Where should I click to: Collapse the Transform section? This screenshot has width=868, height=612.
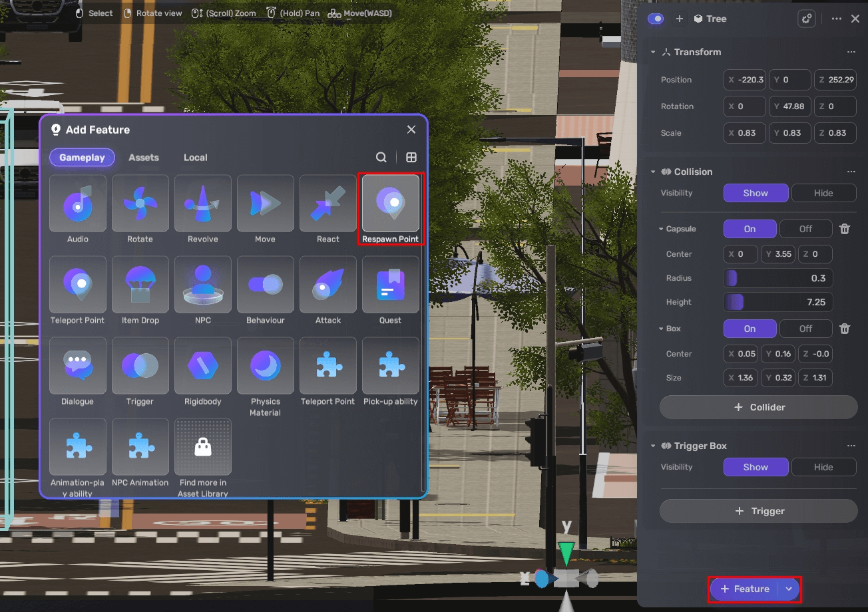pyautogui.click(x=652, y=52)
